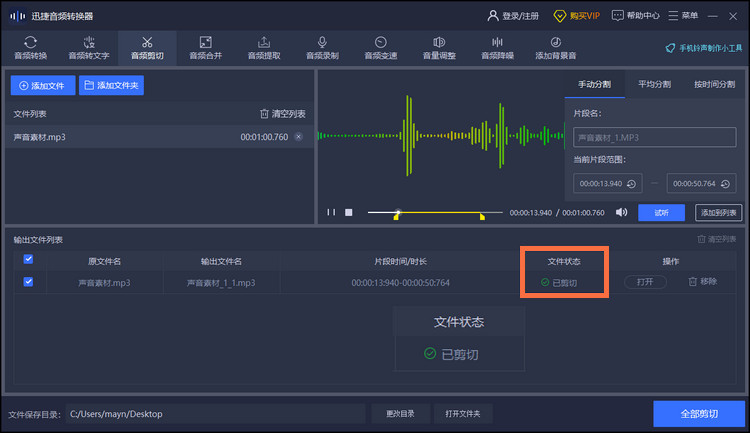
Task: Click the 全部剪切 button
Action: 699,414
